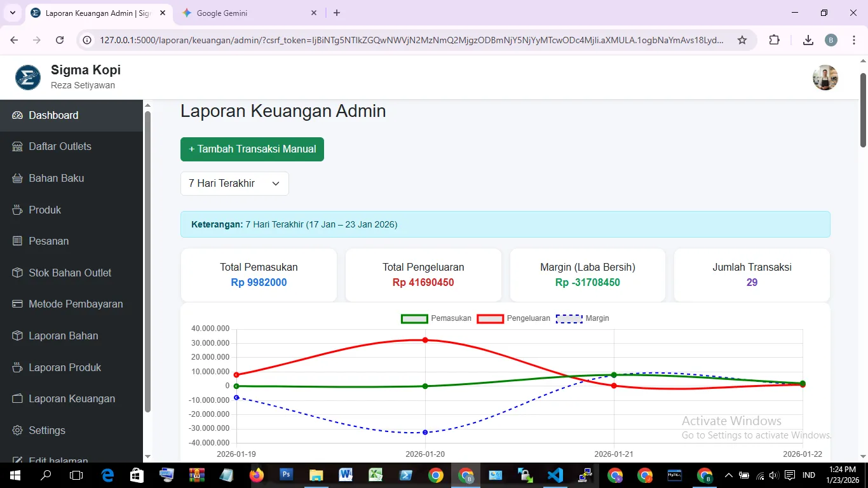Click red Pengeluaran point at 2026-01-19

tap(236, 375)
